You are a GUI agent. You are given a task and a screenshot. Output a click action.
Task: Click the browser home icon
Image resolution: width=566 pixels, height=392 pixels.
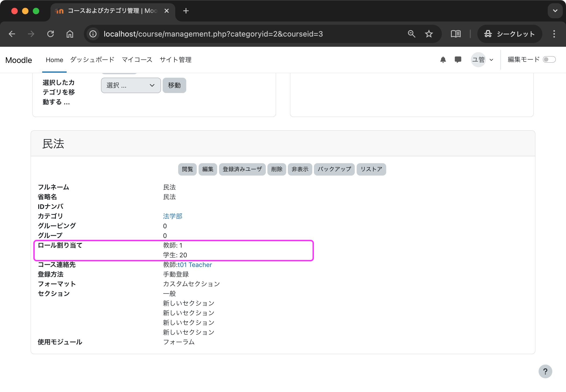click(x=70, y=34)
